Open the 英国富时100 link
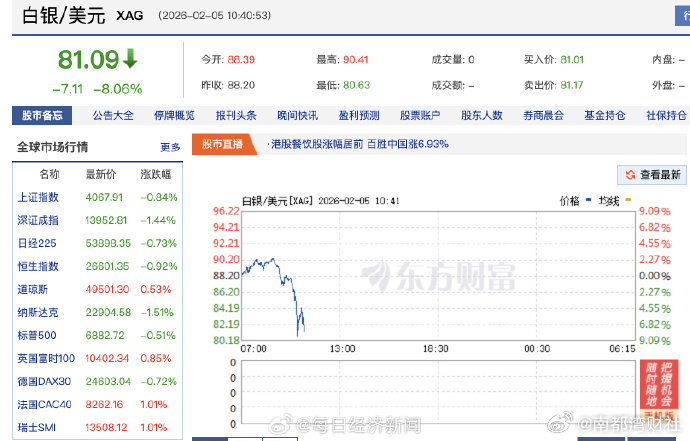Screen dimensions: 690x441 pos(46,358)
